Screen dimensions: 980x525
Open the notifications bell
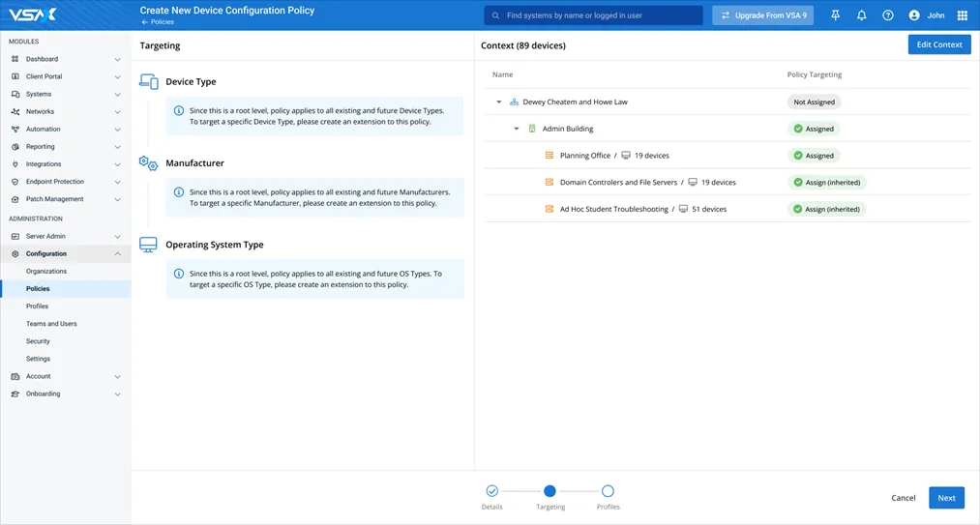tap(861, 15)
